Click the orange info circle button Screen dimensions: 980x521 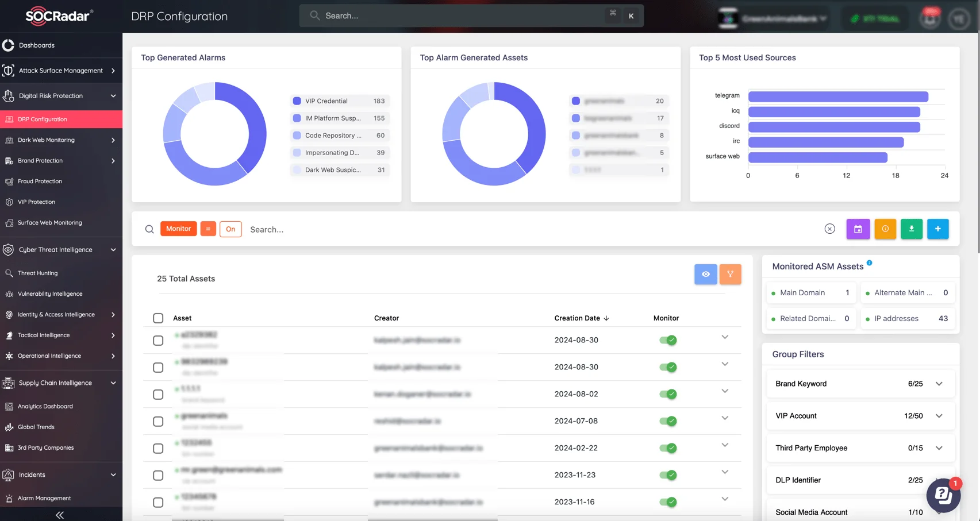point(885,229)
